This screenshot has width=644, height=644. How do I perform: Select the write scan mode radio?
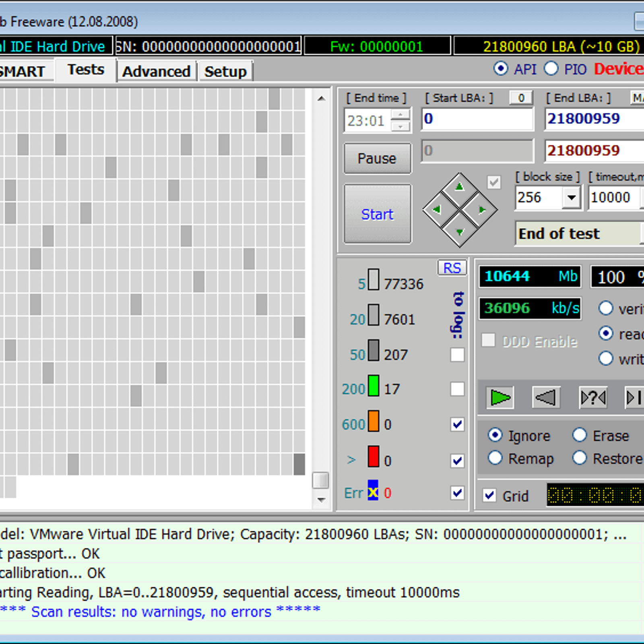click(606, 358)
